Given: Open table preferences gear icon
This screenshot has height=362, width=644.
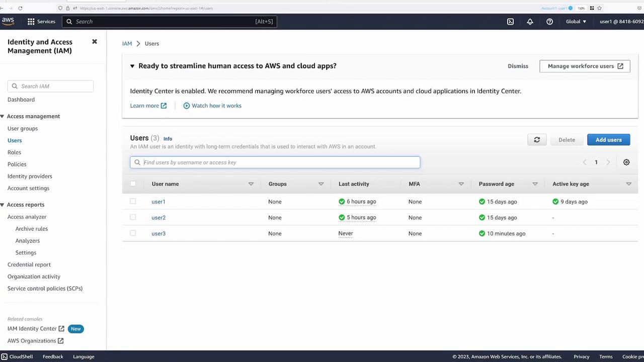Looking at the screenshot, I should click(x=626, y=162).
